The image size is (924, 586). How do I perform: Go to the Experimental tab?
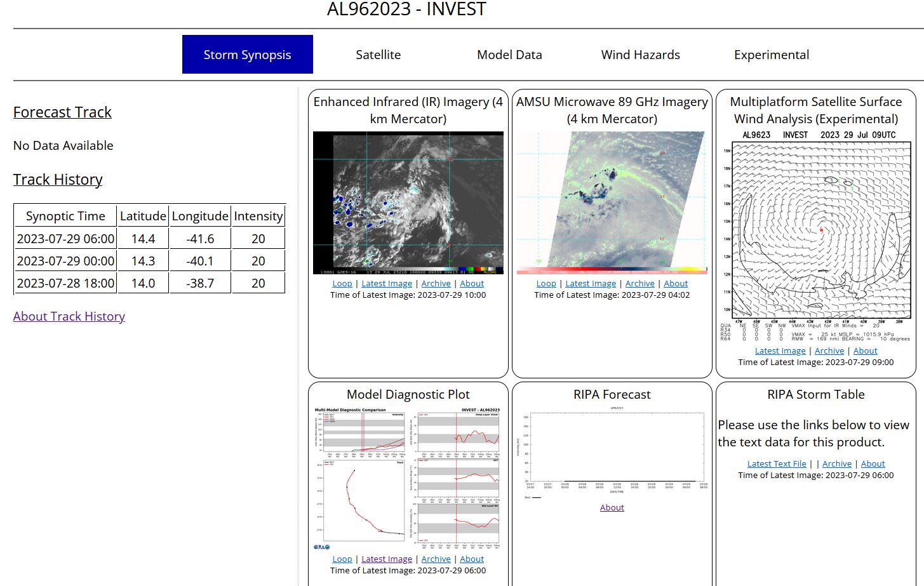(771, 55)
